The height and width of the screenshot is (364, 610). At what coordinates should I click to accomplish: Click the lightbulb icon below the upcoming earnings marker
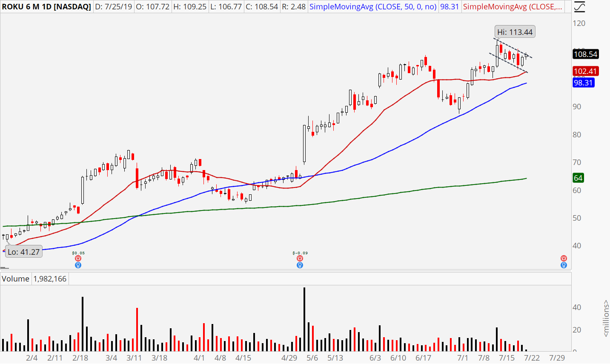point(564,265)
